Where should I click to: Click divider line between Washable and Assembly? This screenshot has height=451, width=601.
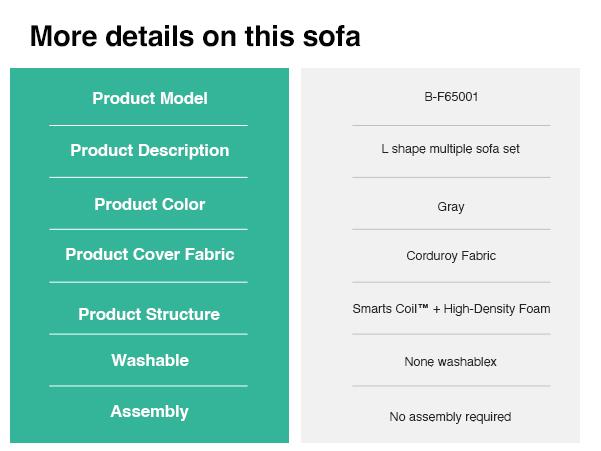coord(148,385)
